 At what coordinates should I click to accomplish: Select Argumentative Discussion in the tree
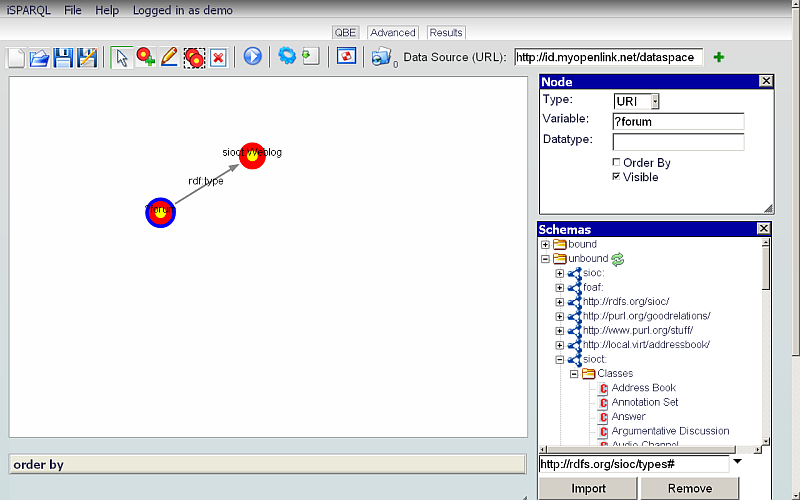pyautogui.click(x=670, y=431)
